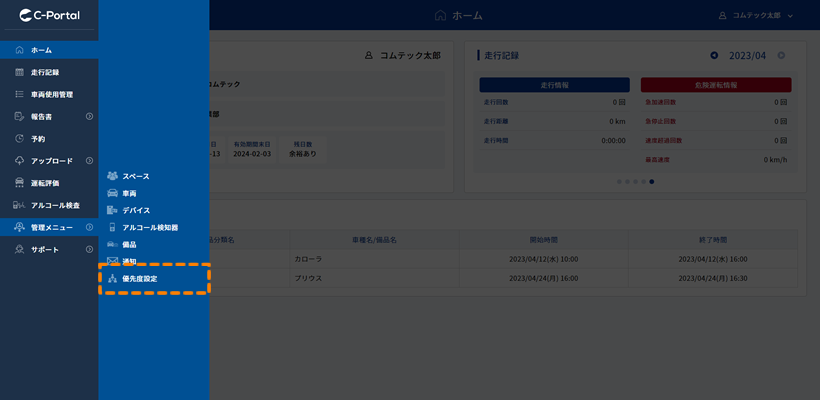Click the サポート headset icon

click(x=19, y=249)
